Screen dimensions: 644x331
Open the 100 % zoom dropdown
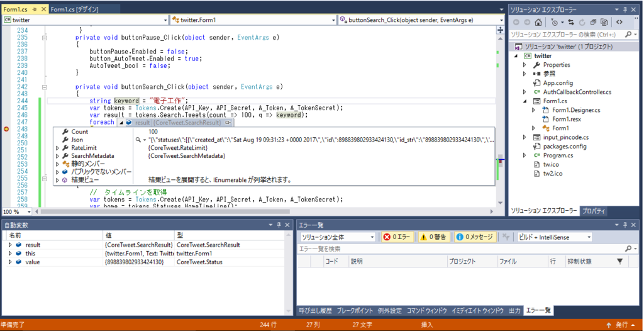tap(29, 212)
